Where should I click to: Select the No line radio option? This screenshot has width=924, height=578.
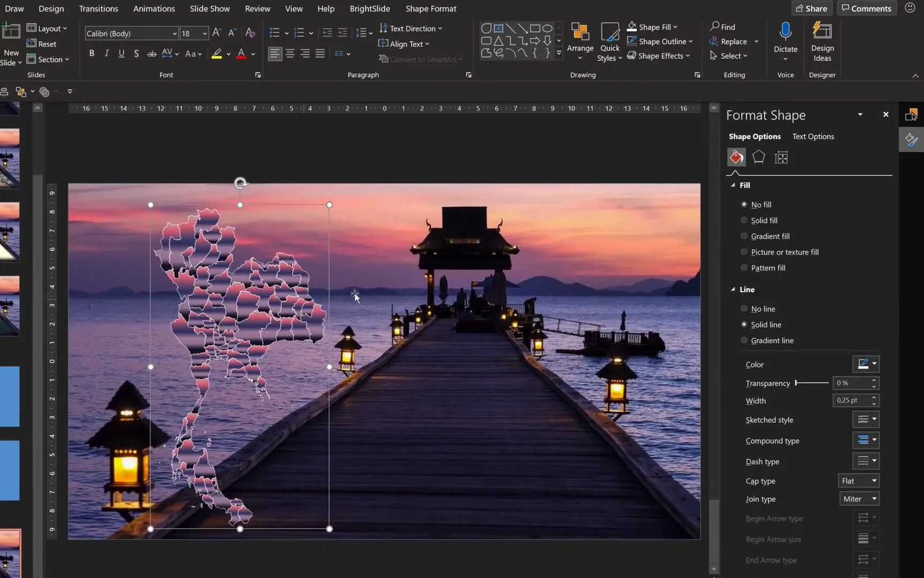[x=744, y=309]
